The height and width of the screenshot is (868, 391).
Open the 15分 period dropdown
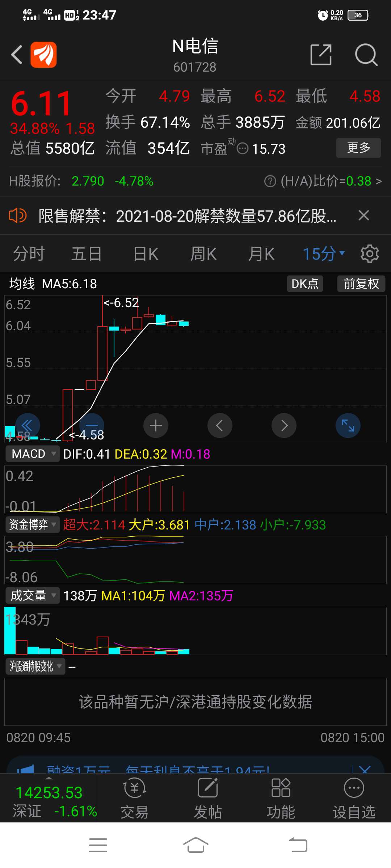pos(323,254)
